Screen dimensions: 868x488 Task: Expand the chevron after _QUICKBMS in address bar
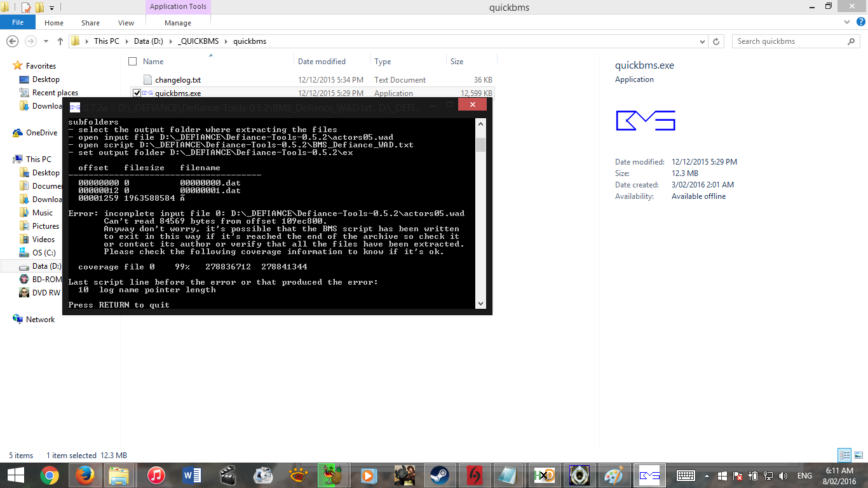tap(226, 41)
